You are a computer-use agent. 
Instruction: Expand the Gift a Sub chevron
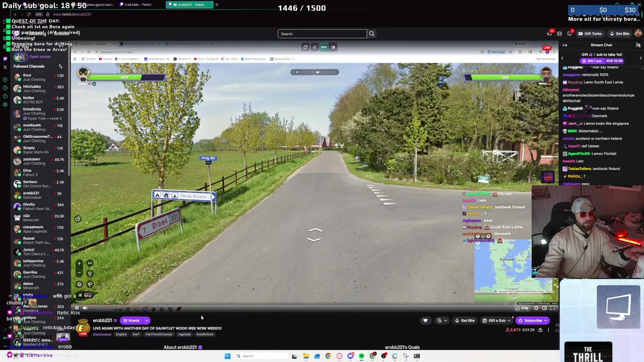tap(510, 320)
